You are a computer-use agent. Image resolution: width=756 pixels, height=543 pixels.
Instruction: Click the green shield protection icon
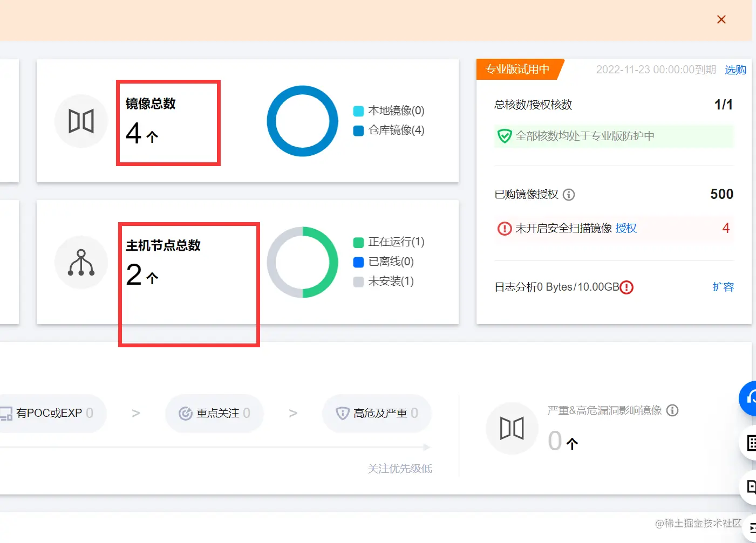[x=505, y=136]
